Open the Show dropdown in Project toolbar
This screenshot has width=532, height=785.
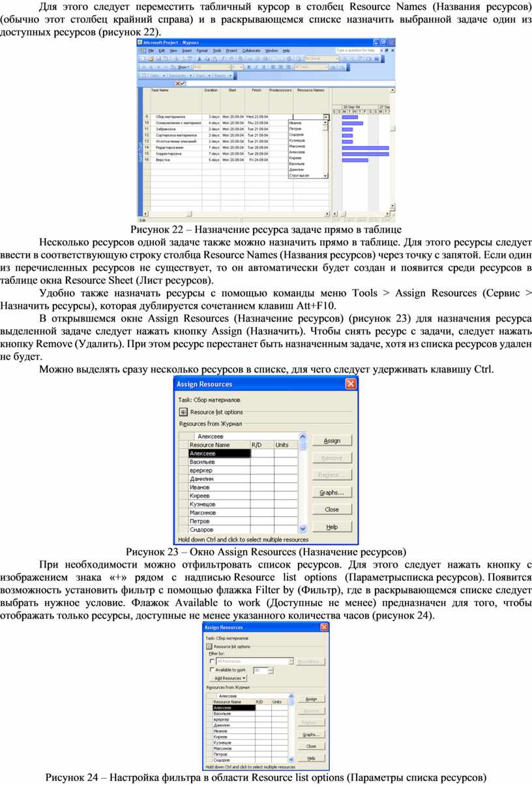(183, 67)
